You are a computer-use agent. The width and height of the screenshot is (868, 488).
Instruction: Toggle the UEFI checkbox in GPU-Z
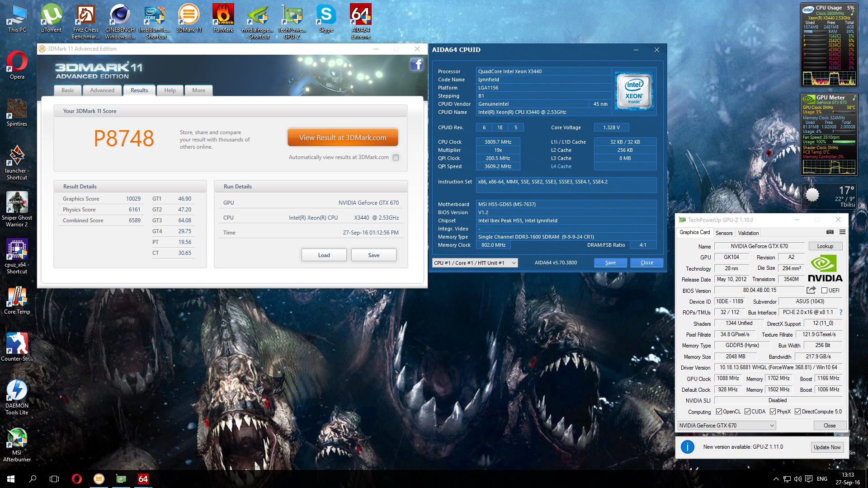(826, 291)
